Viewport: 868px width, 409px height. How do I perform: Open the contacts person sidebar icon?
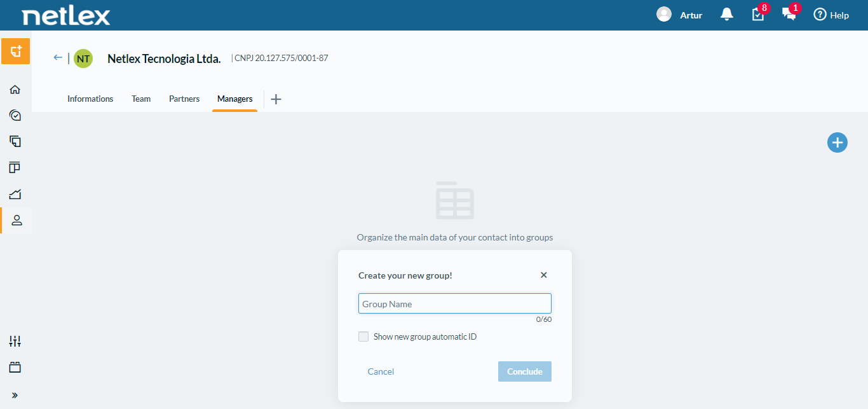[x=17, y=220]
